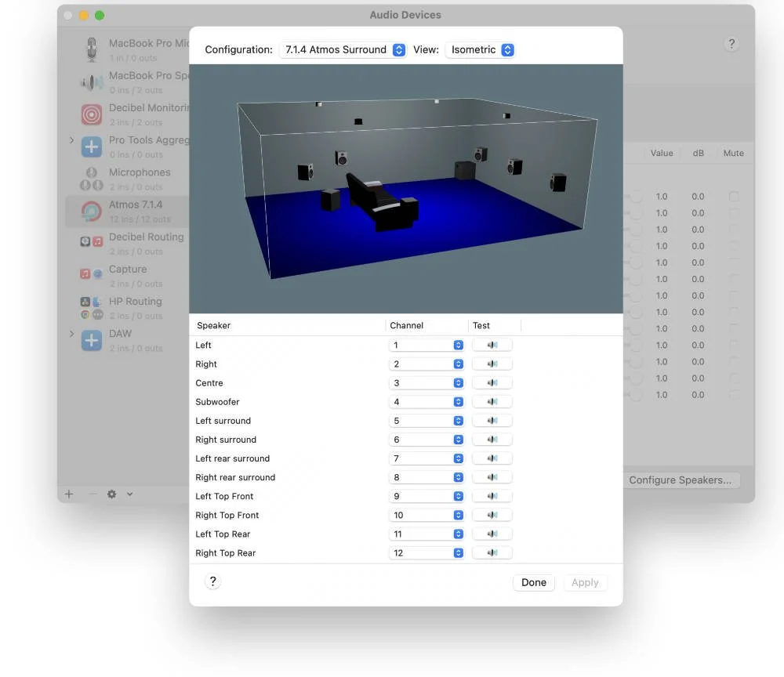This screenshot has height=677, width=784.
Task: Open channel dropdown for Right speaker
Action: 426,364
